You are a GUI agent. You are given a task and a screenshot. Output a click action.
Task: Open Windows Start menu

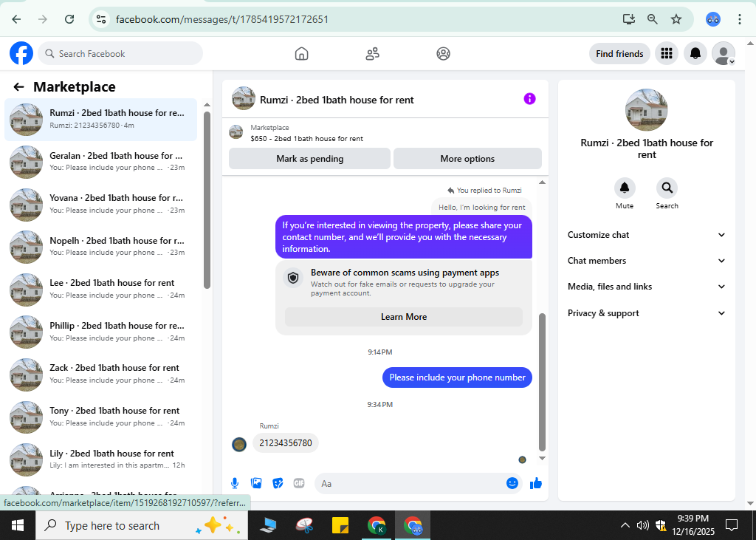coord(18,525)
